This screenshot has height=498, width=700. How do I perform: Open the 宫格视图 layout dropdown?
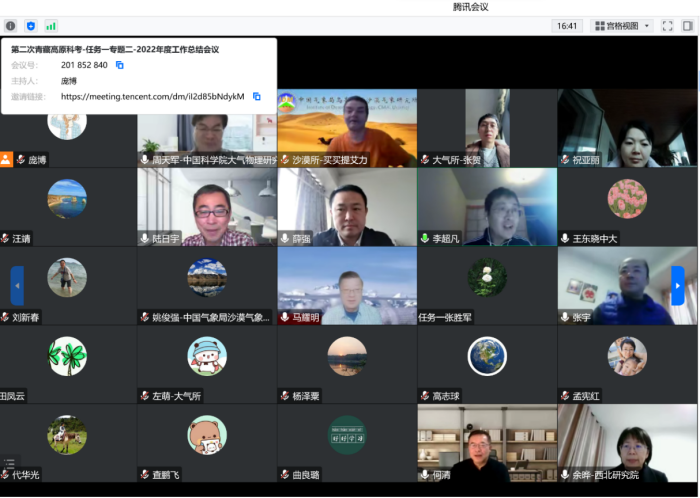click(x=622, y=26)
